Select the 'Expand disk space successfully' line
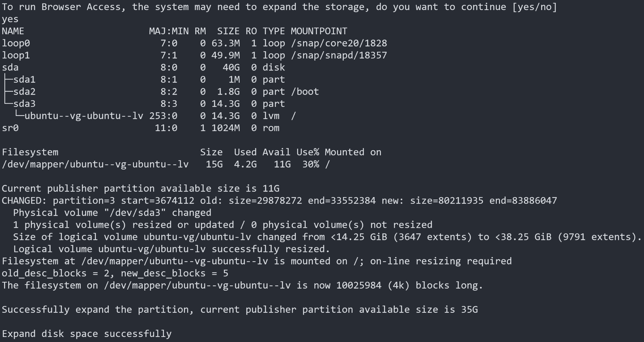Screen dimensions: 644x342 coord(87,334)
